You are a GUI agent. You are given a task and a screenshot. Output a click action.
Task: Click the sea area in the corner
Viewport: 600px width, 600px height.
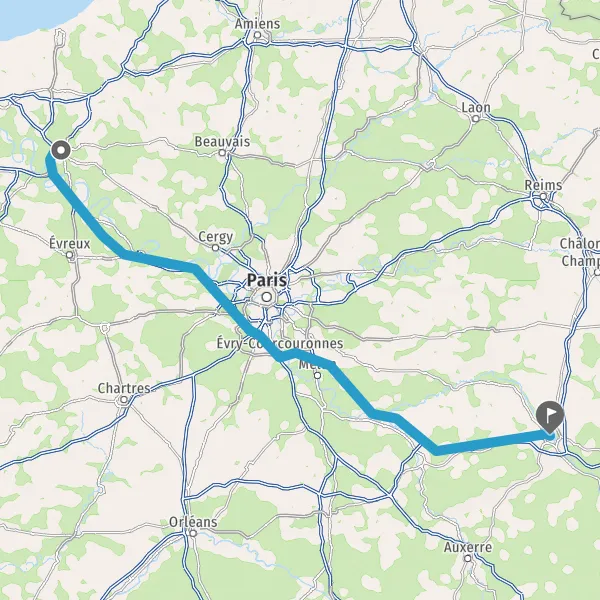34,13
